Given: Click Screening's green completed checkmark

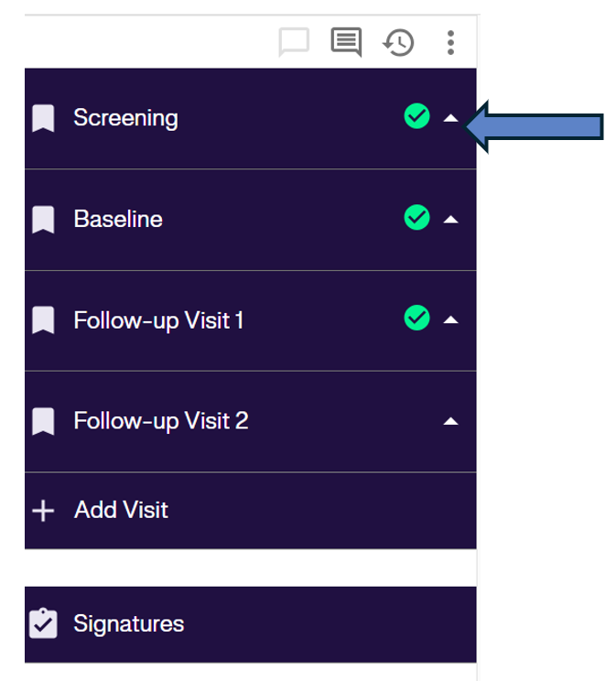Looking at the screenshot, I should pyautogui.click(x=416, y=117).
